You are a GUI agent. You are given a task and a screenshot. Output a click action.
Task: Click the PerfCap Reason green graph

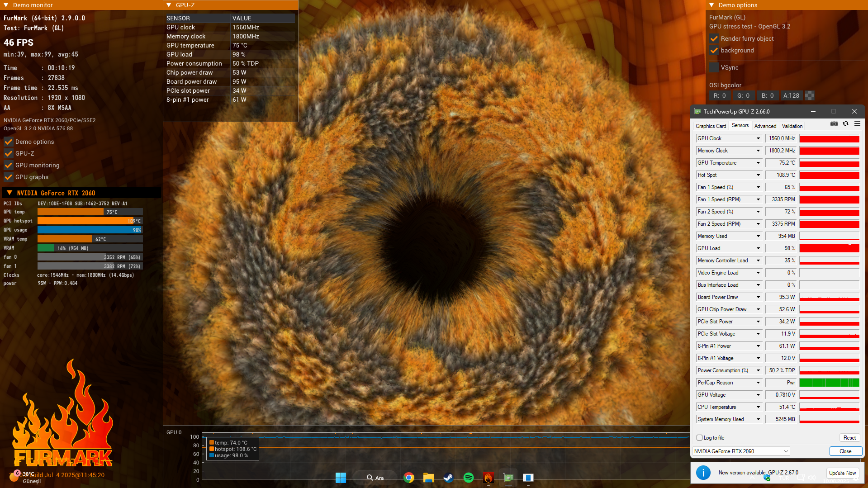click(x=829, y=383)
